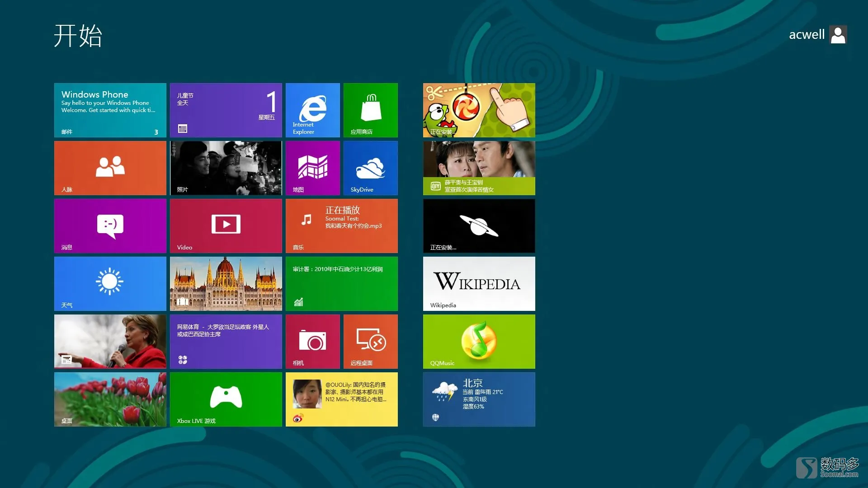
Task: Open the travel tile with parliament building
Action: coord(226,284)
